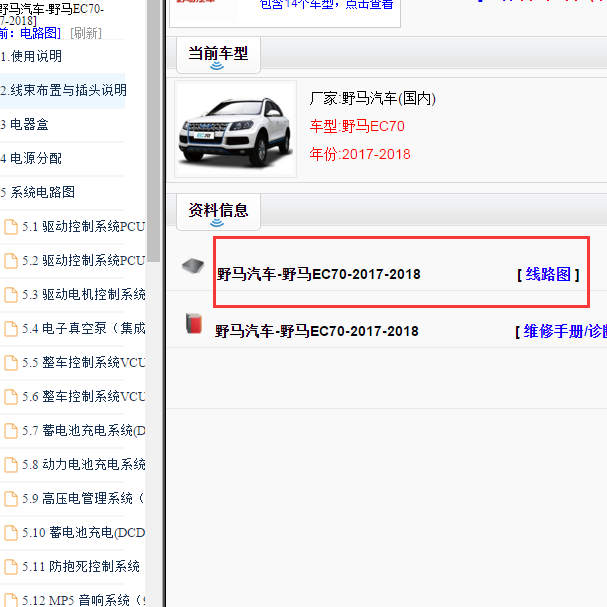Click the white 野马EC70 car thumbnail
This screenshot has height=607, width=607.
pyautogui.click(x=235, y=129)
